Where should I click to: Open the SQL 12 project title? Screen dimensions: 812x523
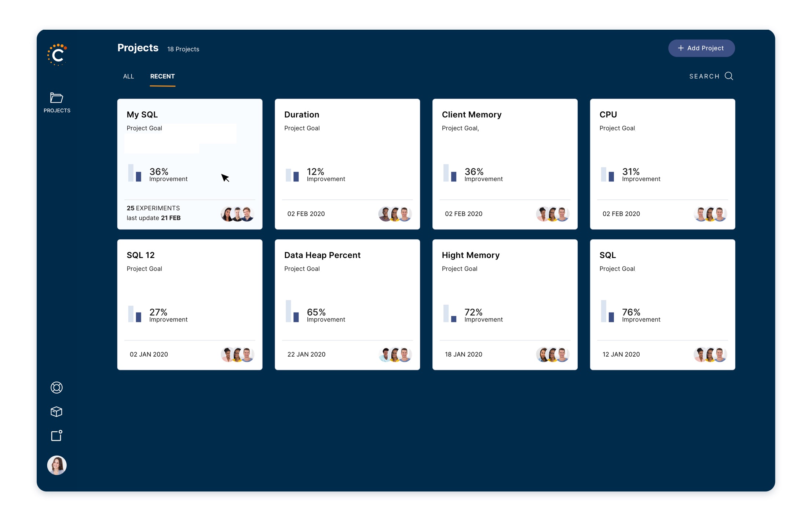point(140,255)
